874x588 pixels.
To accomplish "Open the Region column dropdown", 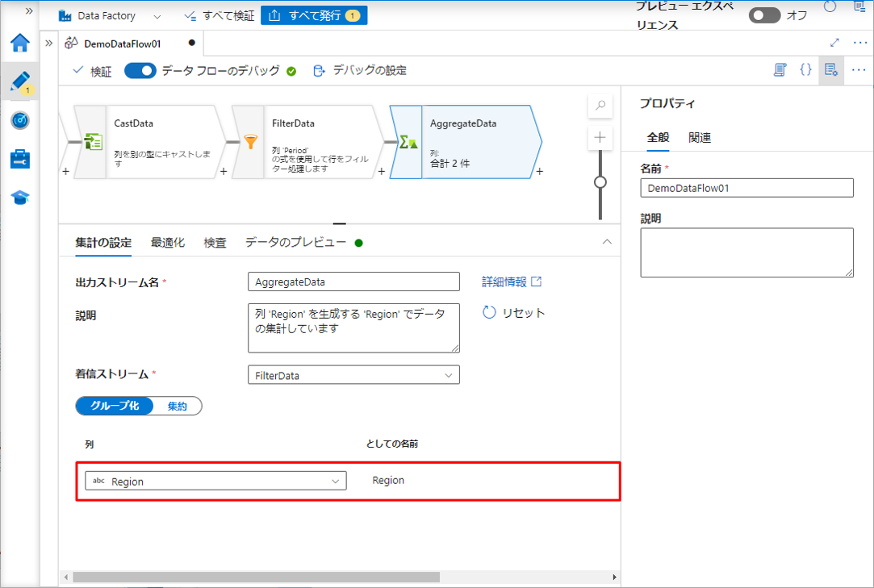I will click(215, 481).
